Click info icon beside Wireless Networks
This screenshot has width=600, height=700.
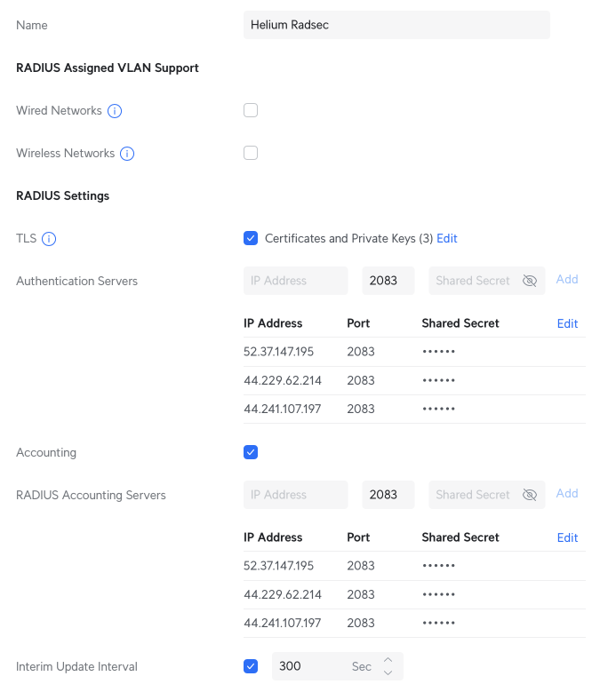[x=127, y=154]
